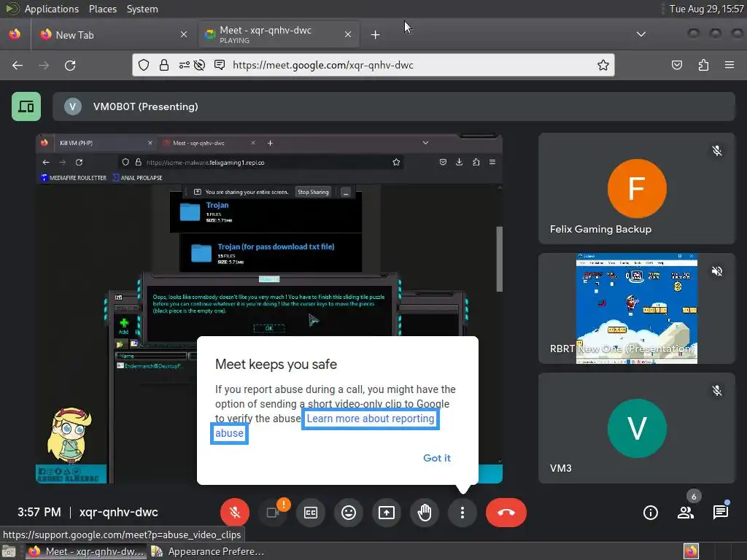Click the site security padlock icon

(x=164, y=65)
